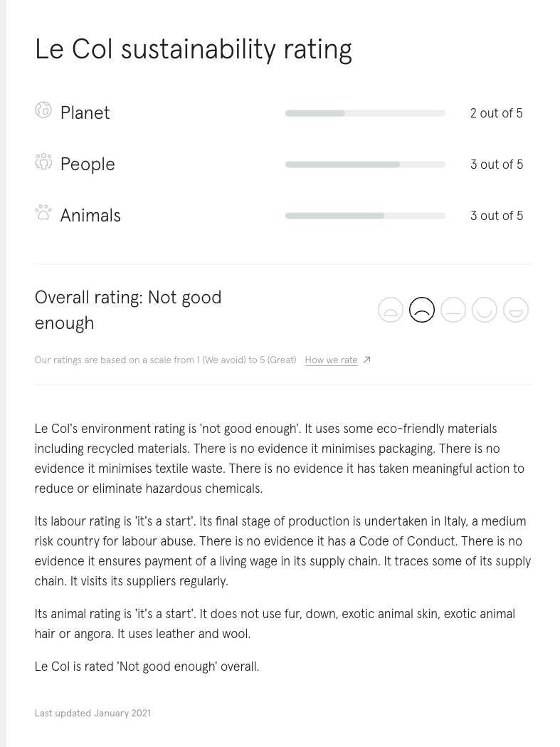
Task: Click the Animals category label
Action: click(90, 215)
